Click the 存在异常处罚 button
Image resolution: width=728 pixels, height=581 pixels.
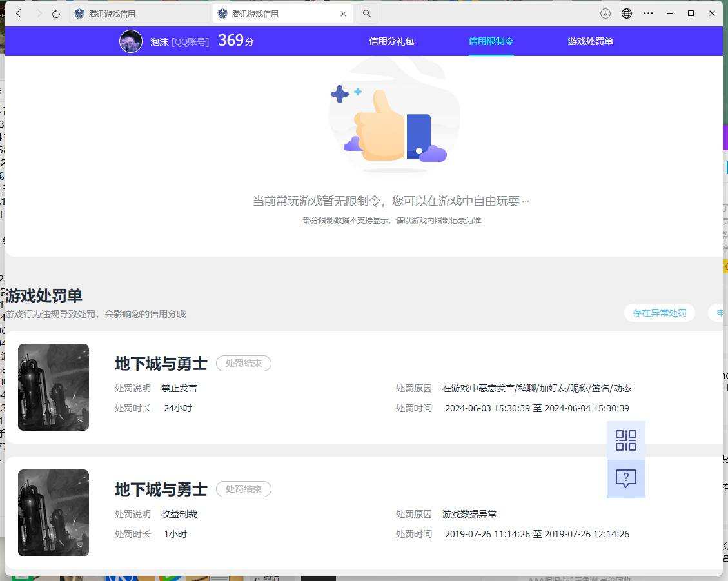[659, 313]
